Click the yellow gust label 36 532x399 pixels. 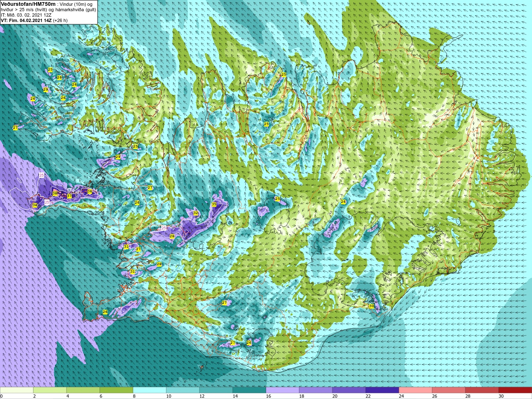coord(90,191)
